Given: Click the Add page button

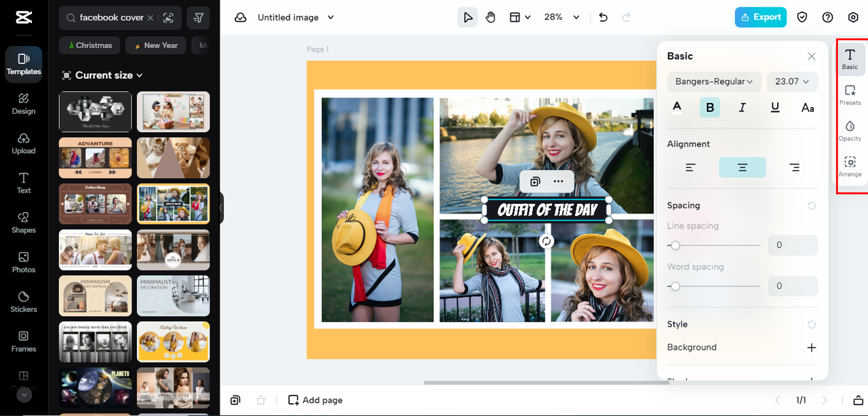Looking at the screenshot, I should tap(315, 400).
